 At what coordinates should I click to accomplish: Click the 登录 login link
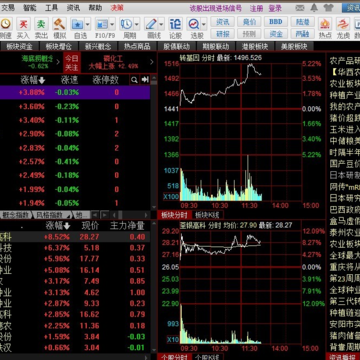[x=275, y=8]
